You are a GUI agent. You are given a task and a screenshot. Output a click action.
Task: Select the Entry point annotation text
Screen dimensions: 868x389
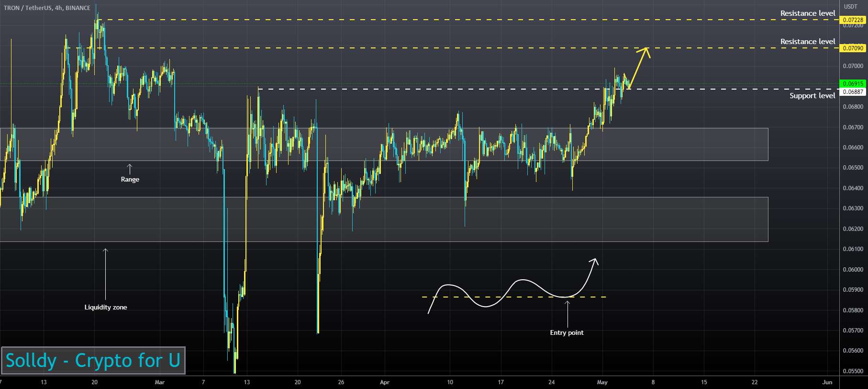[x=567, y=332]
